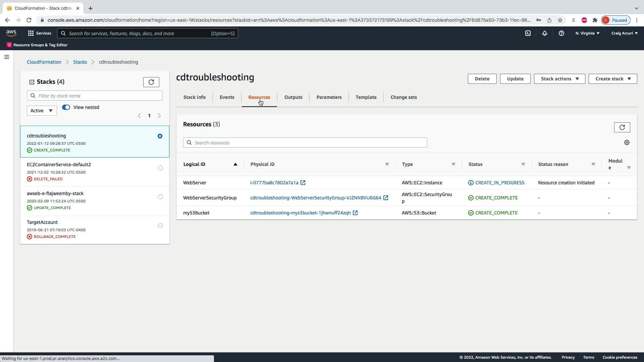
Task: Open the side navigation hamburger menu
Action: 7,57
